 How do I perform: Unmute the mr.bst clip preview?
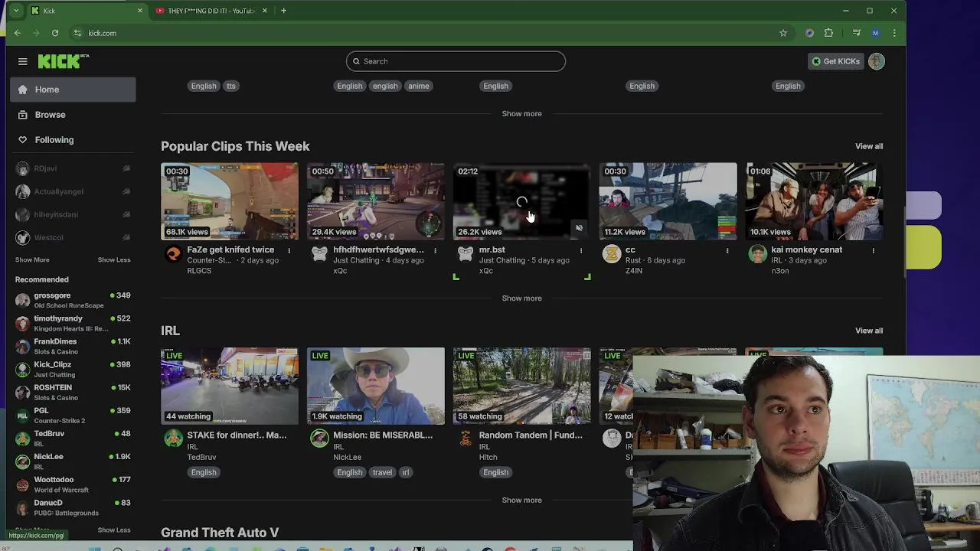tap(579, 228)
